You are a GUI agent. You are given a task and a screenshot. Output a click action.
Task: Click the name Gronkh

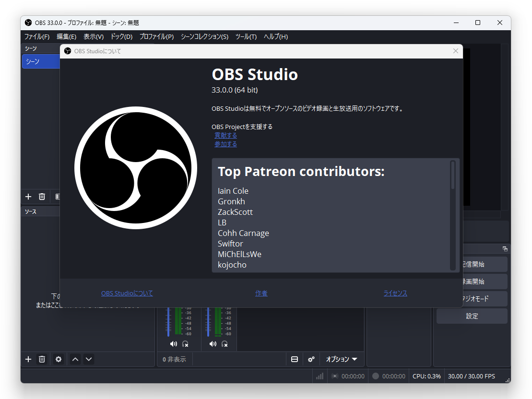click(231, 201)
